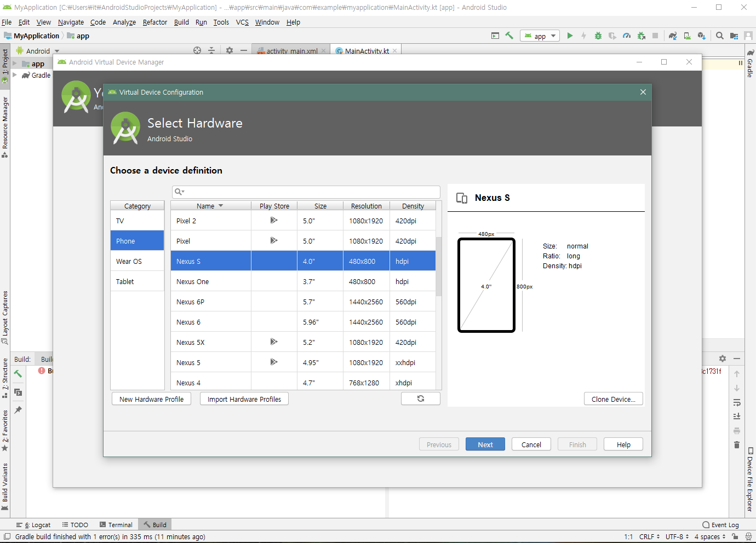Click the Next button
The width and height of the screenshot is (756, 543).
point(485,444)
